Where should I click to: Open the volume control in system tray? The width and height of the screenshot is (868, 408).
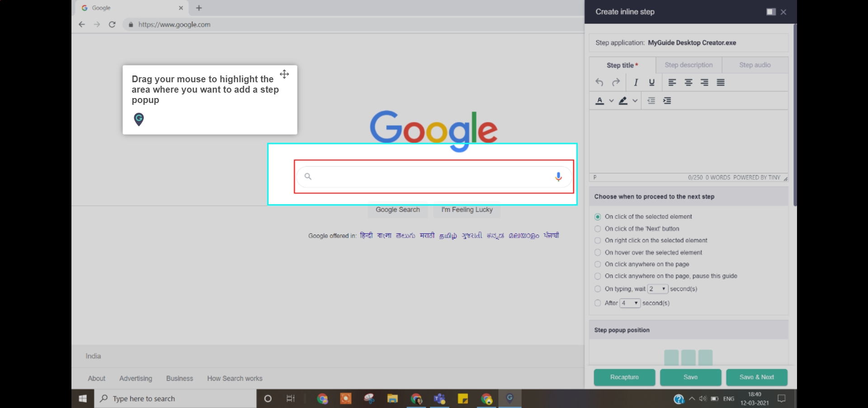703,399
